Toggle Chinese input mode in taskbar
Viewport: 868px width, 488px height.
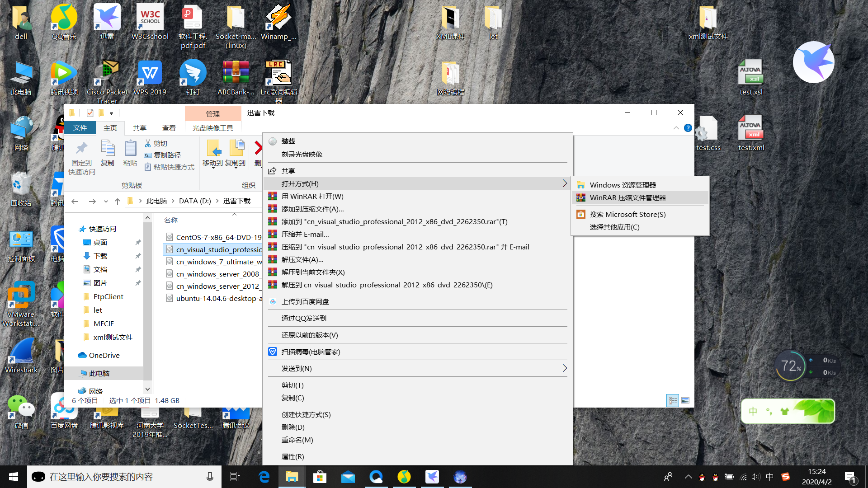pos(770,477)
